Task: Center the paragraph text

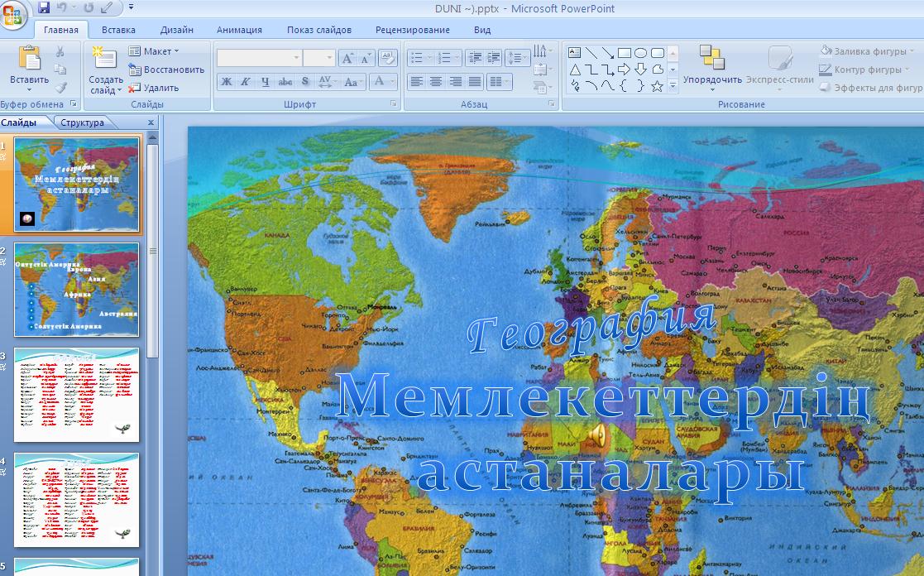Action: (435, 82)
